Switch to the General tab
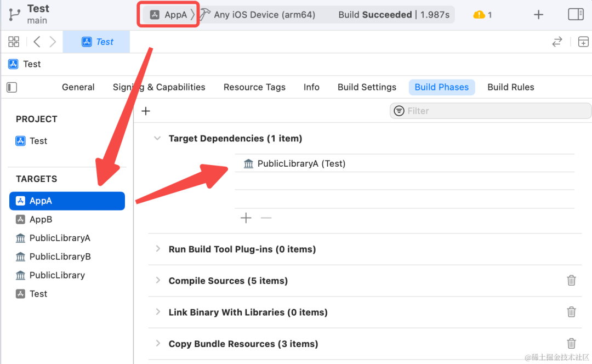 coord(78,87)
